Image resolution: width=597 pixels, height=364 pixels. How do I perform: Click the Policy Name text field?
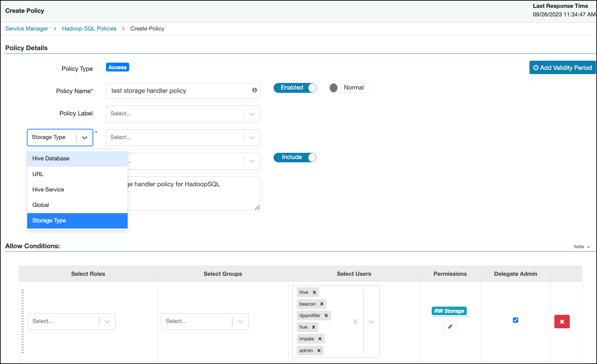coord(179,91)
